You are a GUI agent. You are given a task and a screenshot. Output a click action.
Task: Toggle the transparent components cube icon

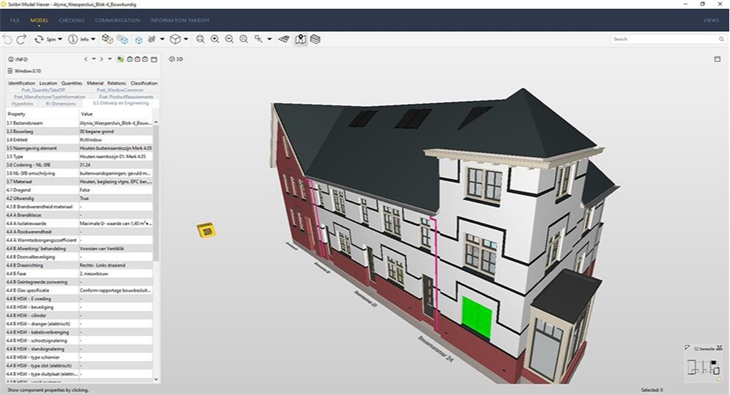(122, 40)
